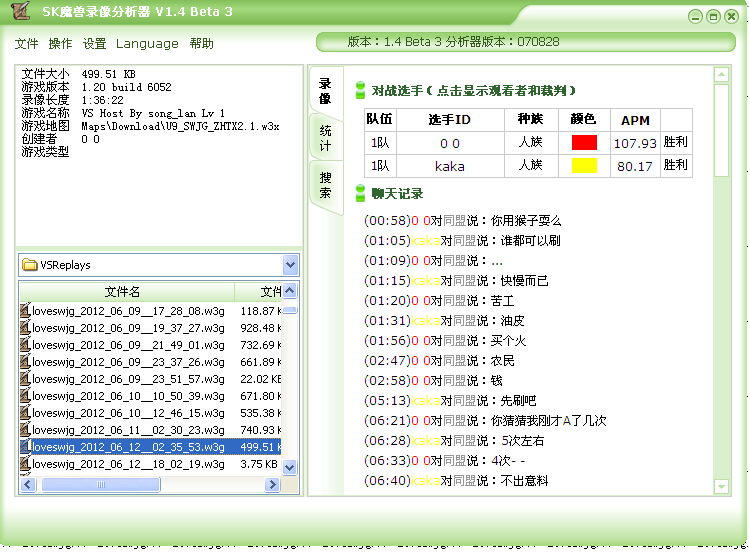The height and width of the screenshot is (553, 749).
Task: Click map path Maps\Download\U9_SWJG_ZHTX2.1.w3x
Action: (180, 127)
